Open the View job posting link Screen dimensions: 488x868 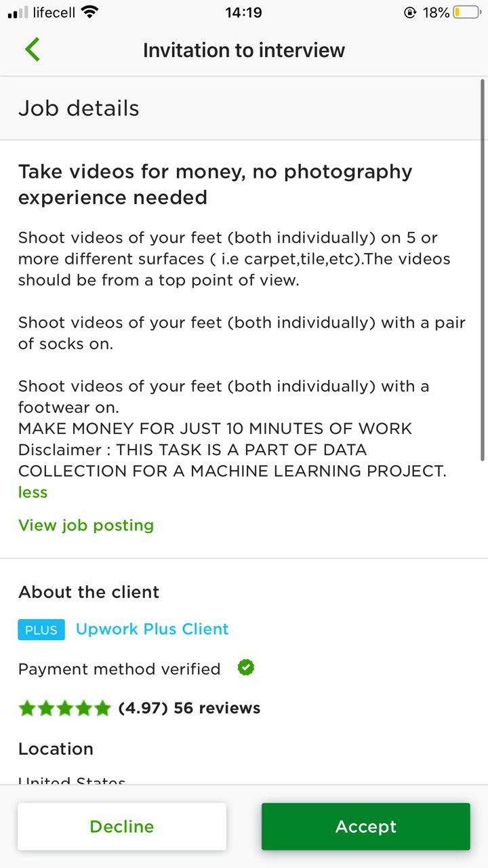[86, 526]
